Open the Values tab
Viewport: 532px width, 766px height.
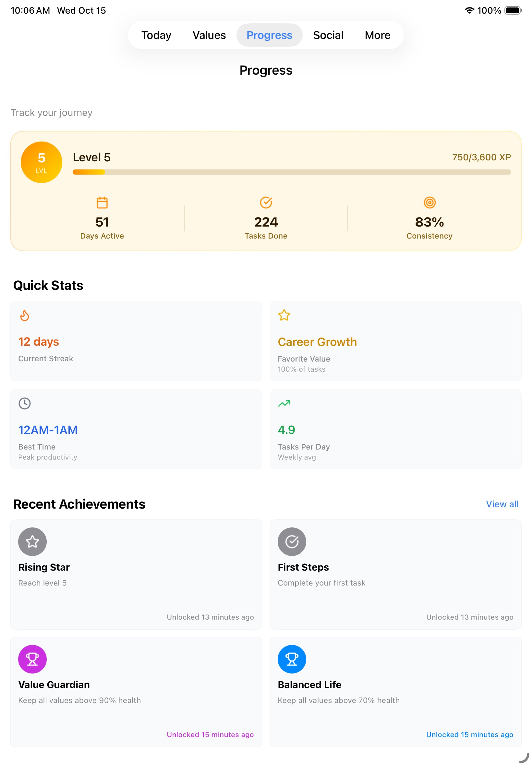point(209,35)
